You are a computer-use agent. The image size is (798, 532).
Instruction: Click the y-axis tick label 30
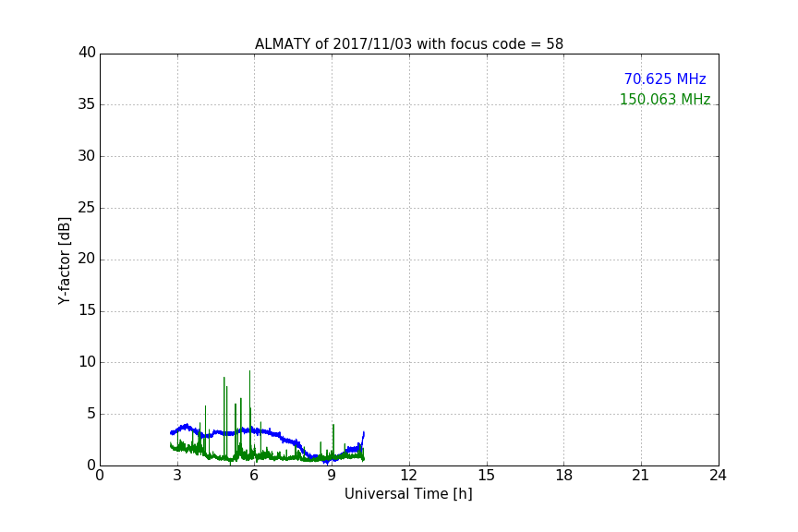click(x=87, y=156)
